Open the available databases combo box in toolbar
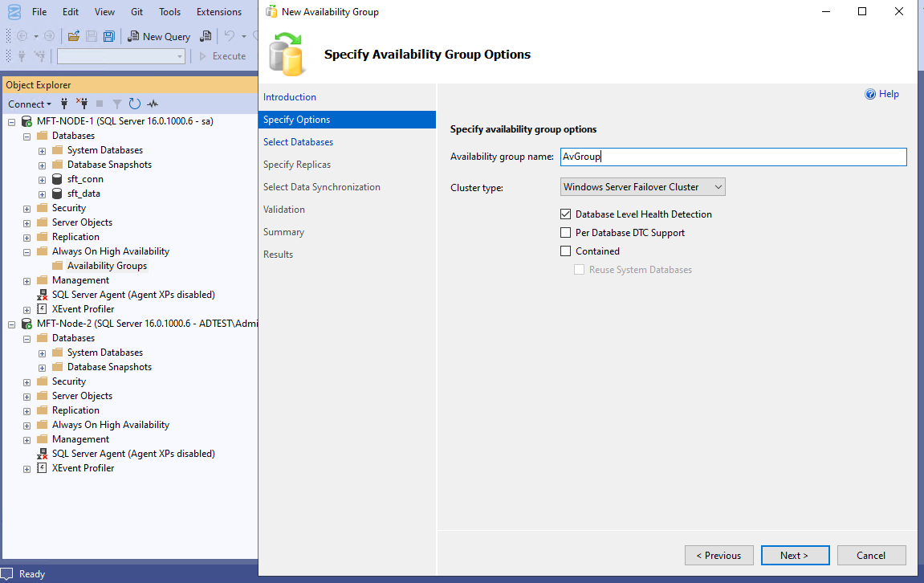This screenshot has height=583, width=924. pos(120,56)
